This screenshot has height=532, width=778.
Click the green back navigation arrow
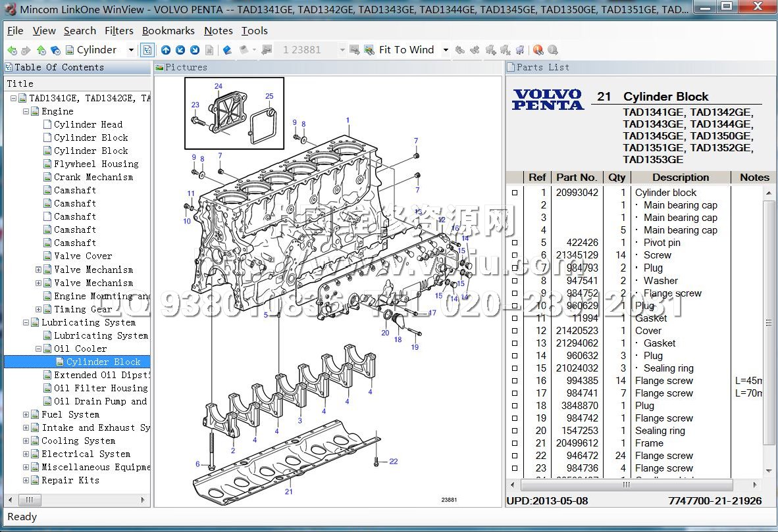[x=12, y=50]
